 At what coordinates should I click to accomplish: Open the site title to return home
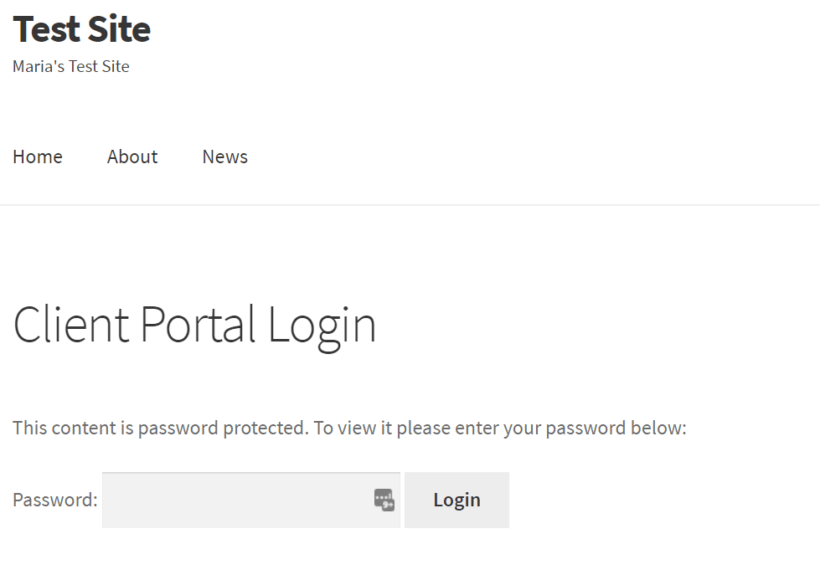(x=81, y=29)
